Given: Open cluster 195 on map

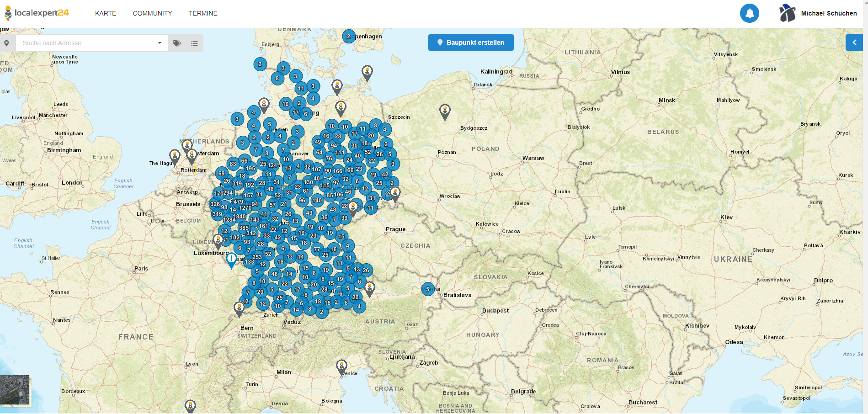Looking at the screenshot, I should point(250,169).
